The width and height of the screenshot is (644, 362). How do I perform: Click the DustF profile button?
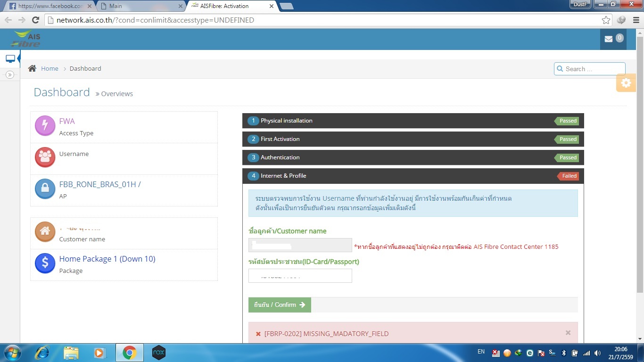[x=580, y=4]
